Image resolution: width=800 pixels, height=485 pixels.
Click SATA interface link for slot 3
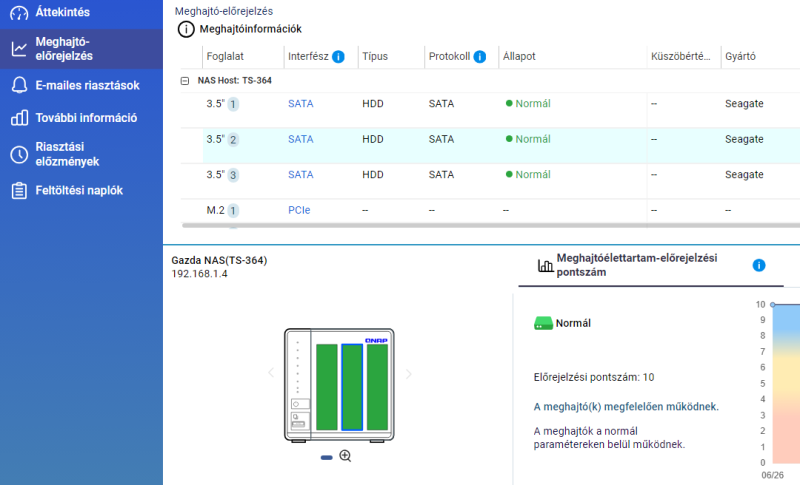pos(301,174)
